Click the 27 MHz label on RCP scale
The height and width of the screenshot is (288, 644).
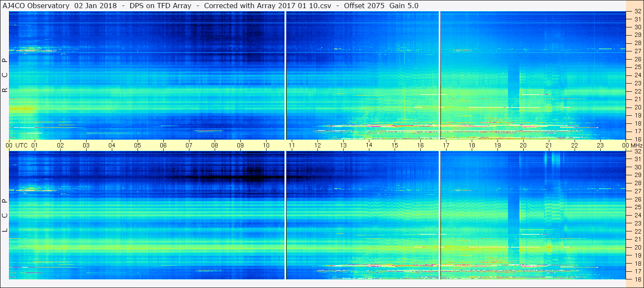click(x=638, y=51)
